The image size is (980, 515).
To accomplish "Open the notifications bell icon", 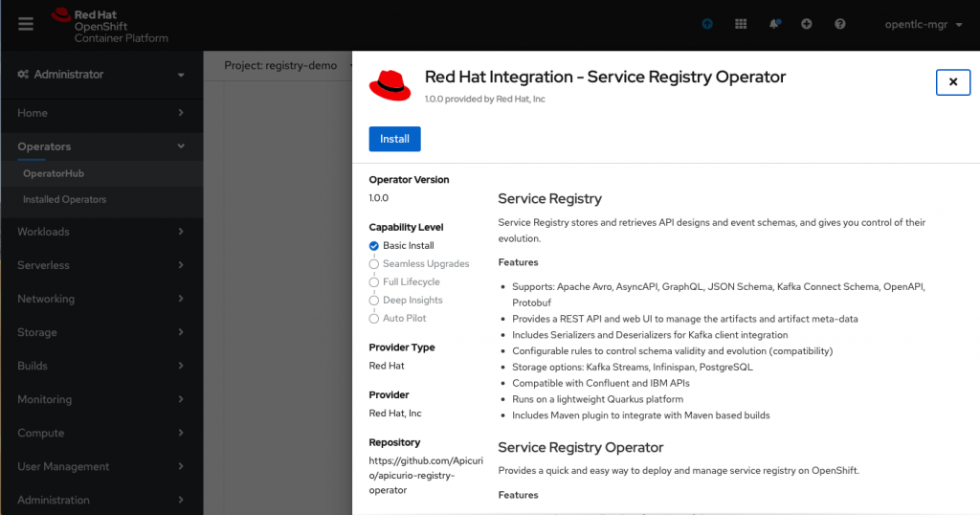I will (x=774, y=24).
